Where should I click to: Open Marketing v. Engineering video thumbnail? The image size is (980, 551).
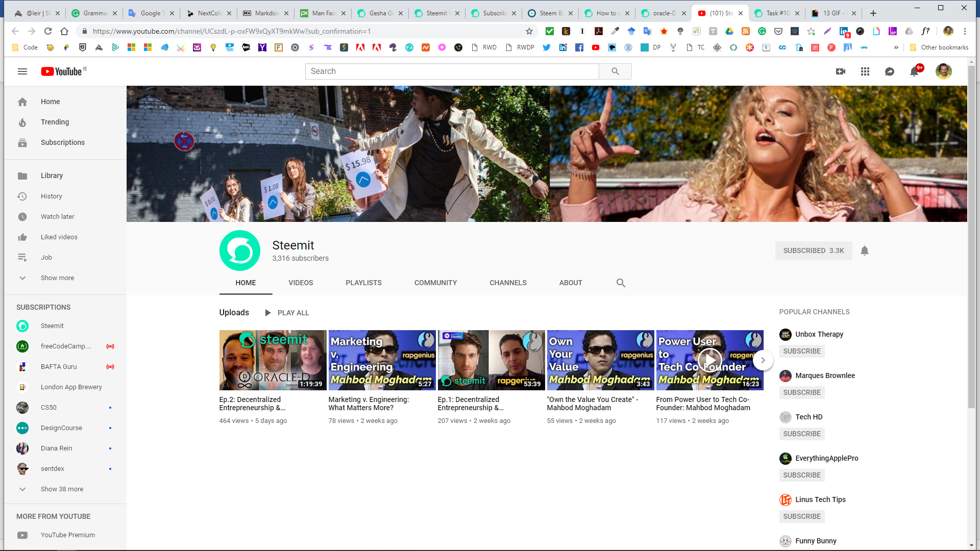click(382, 360)
